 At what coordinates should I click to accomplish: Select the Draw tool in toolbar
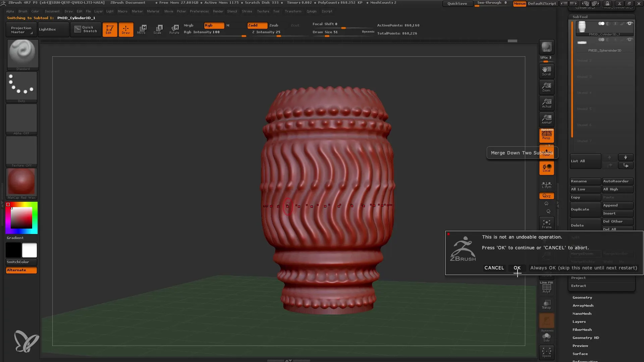(x=126, y=29)
